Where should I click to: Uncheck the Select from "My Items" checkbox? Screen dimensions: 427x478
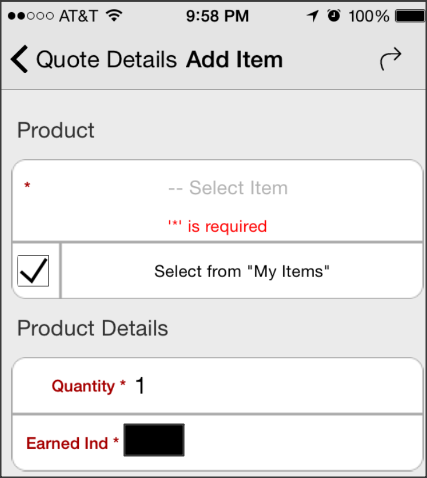click(x=33, y=271)
